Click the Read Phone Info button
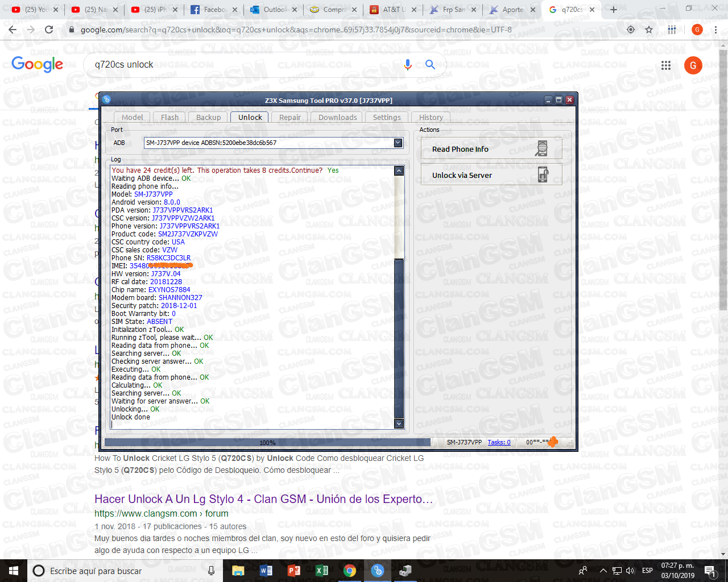Image resolution: width=728 pixels, height=582 pixels. (491, 149)
